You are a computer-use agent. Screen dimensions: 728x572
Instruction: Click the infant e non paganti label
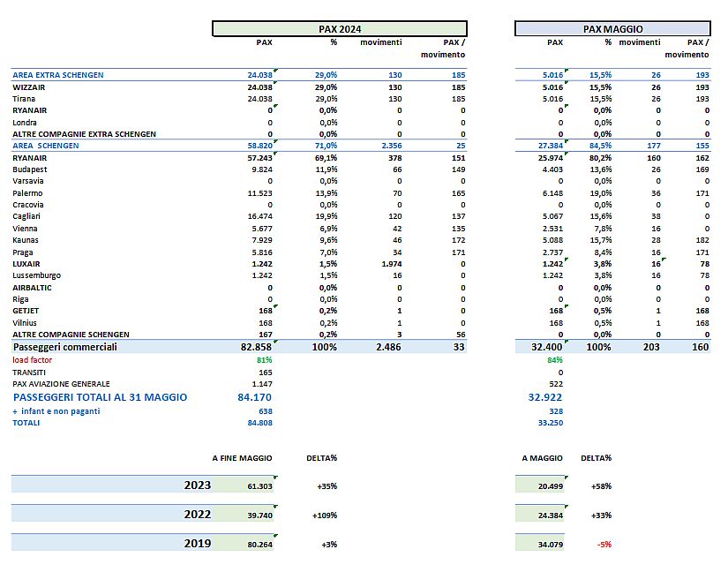point(60,411)
